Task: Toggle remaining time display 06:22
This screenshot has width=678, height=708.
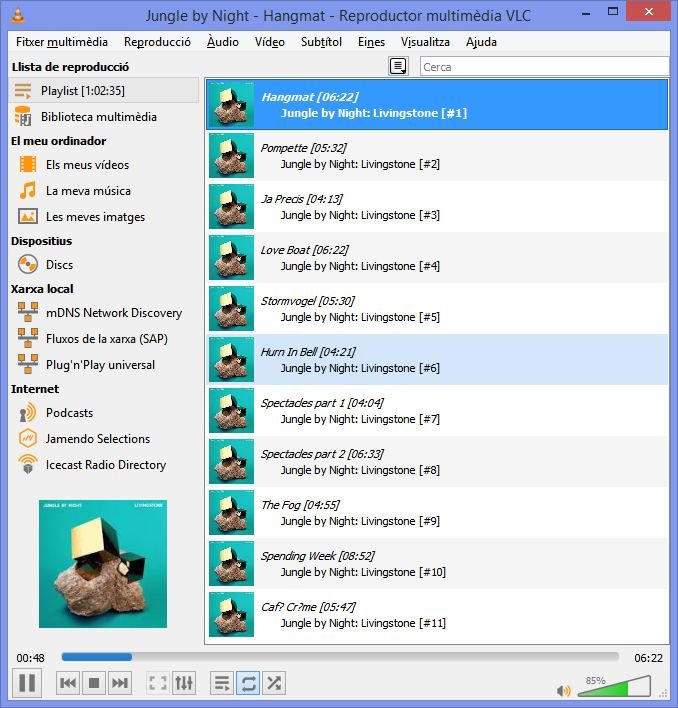Action: pyautogui.click(x=648, y=658)
